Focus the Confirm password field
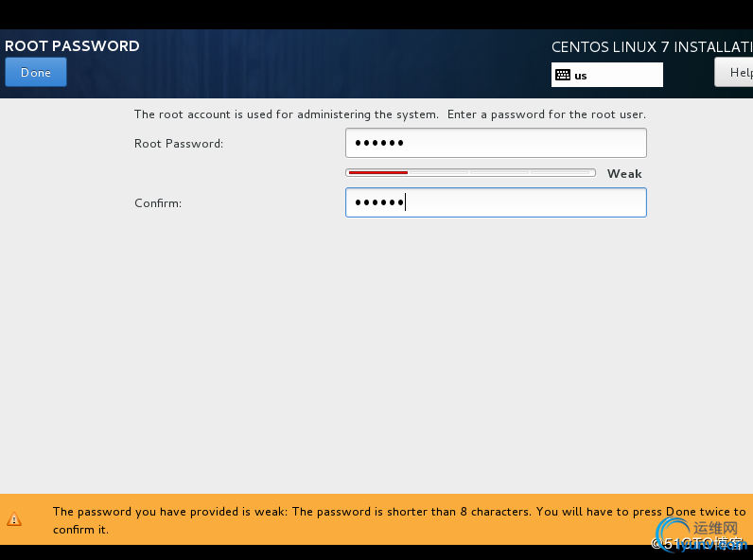Screen dimensions: 753x560 tap(496, 202)
